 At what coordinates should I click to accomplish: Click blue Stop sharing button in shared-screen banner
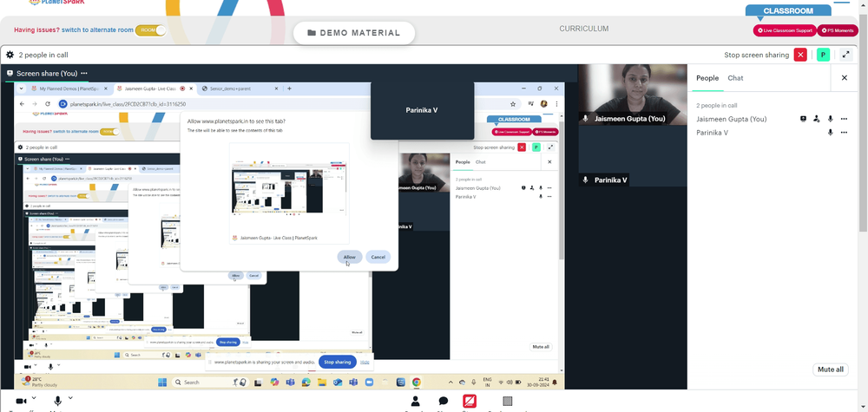click(x=337, y=362)
